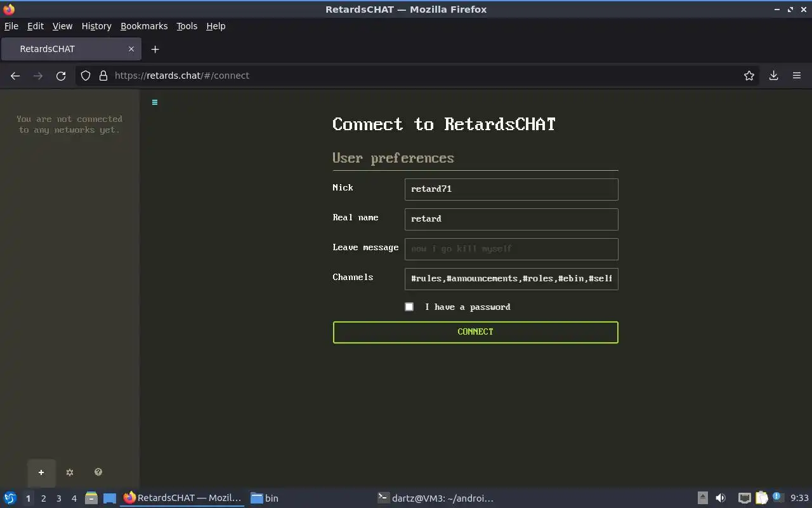Close the RetardsCHAT tab
Image resolution: width=812 pixels, height=508 pixels.
coord(131,49)
